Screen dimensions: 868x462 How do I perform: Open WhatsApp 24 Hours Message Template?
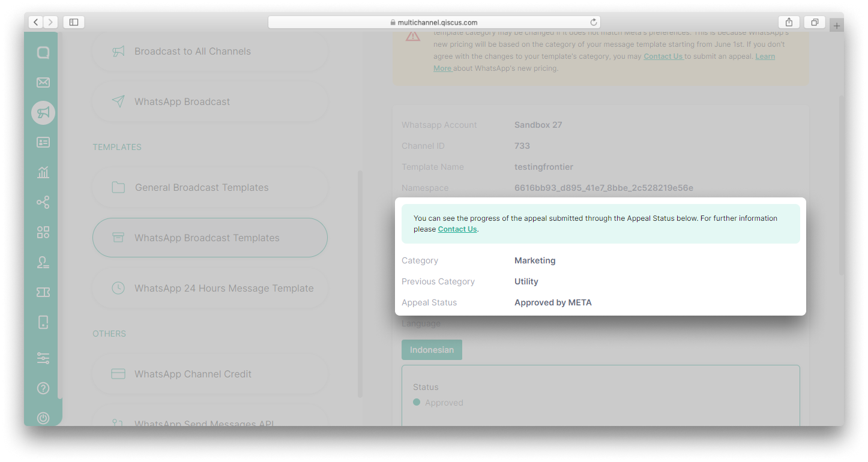pos(210,288)
